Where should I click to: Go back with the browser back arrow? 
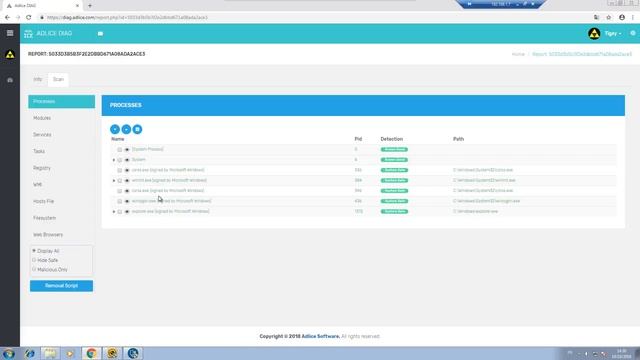pos(7,18)
